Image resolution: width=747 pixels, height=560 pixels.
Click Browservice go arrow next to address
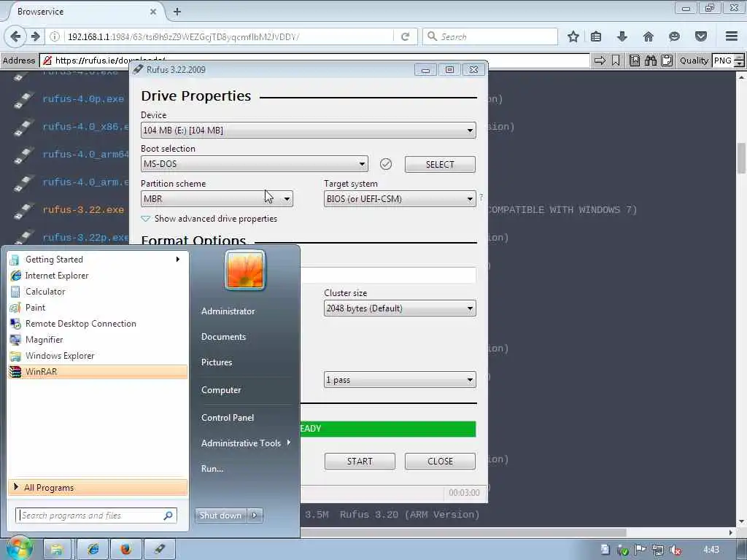600,61
